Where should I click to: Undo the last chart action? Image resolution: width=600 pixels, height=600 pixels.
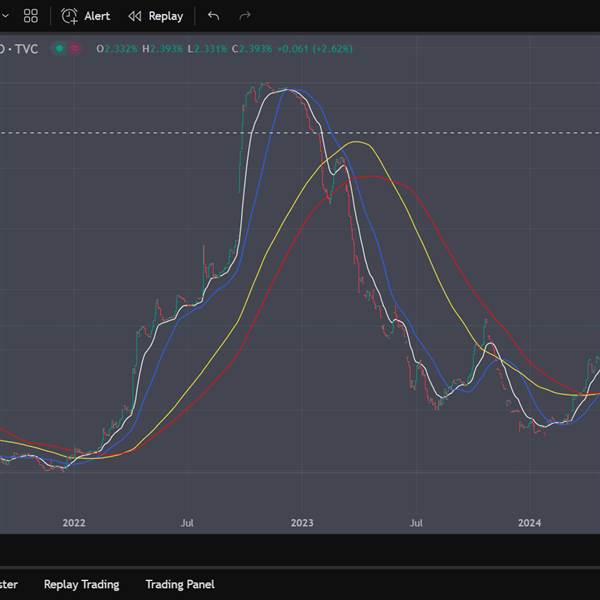pyautogui.click(x=214, y=16)
